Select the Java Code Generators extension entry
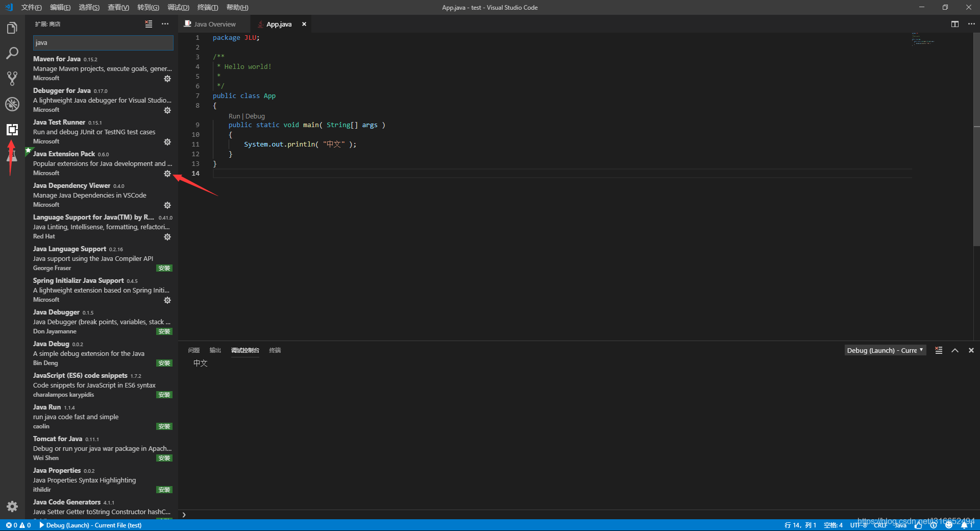 [102, 508]
